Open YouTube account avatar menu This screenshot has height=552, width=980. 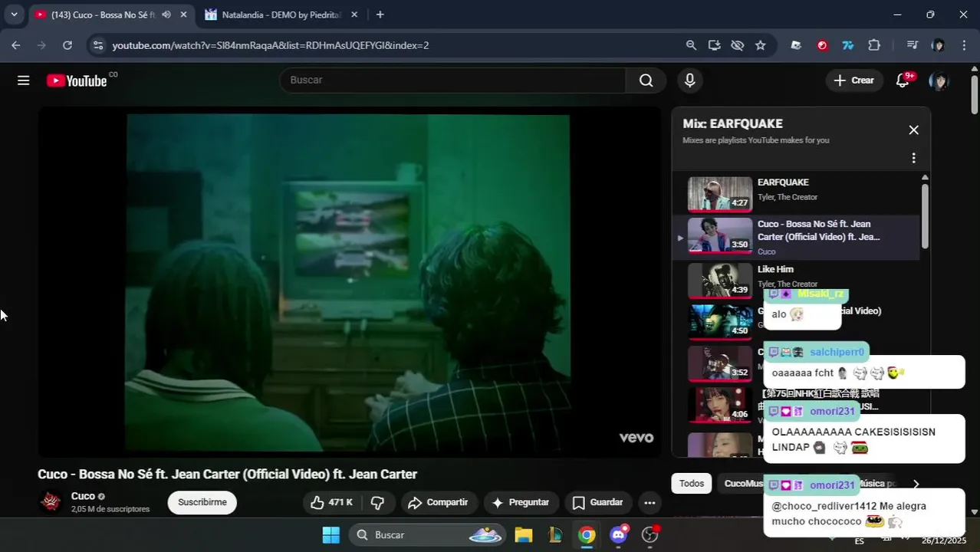click(938, 80)
